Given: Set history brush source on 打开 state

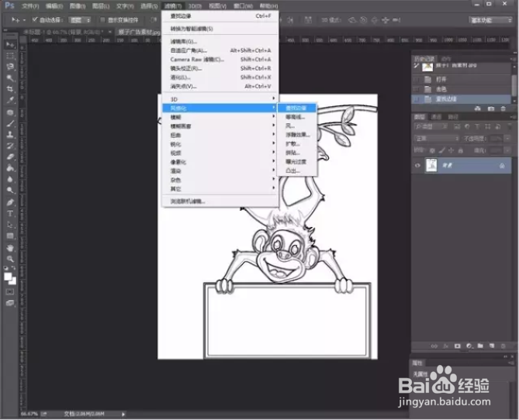Looking at the screenshot, I should tap(417, 80).
